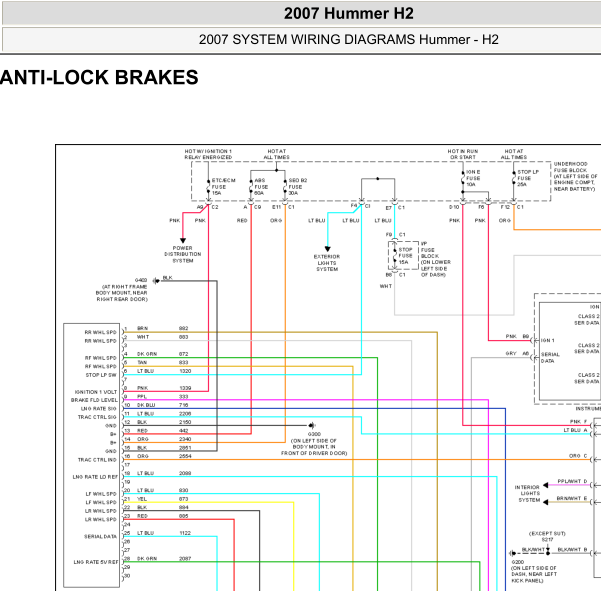The image size is (601, 591).
Task: Click circuit number "2851"
Action: pyautogui.click(x=185, y=448)
